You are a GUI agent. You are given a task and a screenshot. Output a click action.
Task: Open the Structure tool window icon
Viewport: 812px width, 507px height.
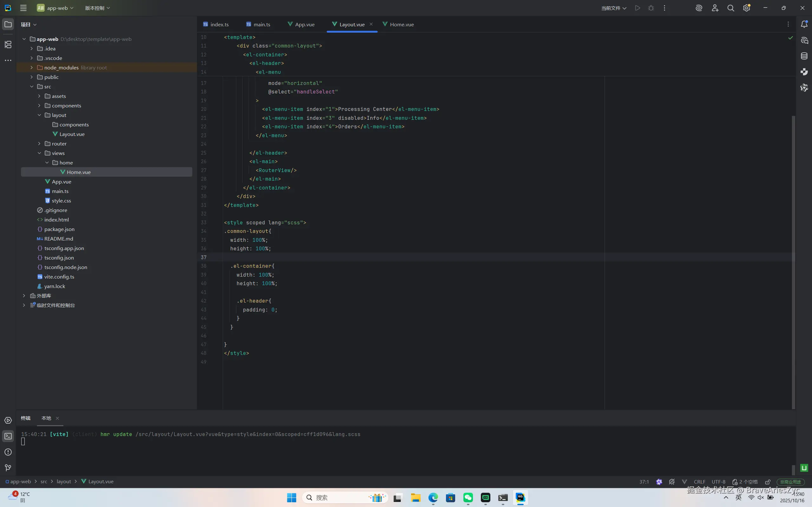(x=8, y=44)
